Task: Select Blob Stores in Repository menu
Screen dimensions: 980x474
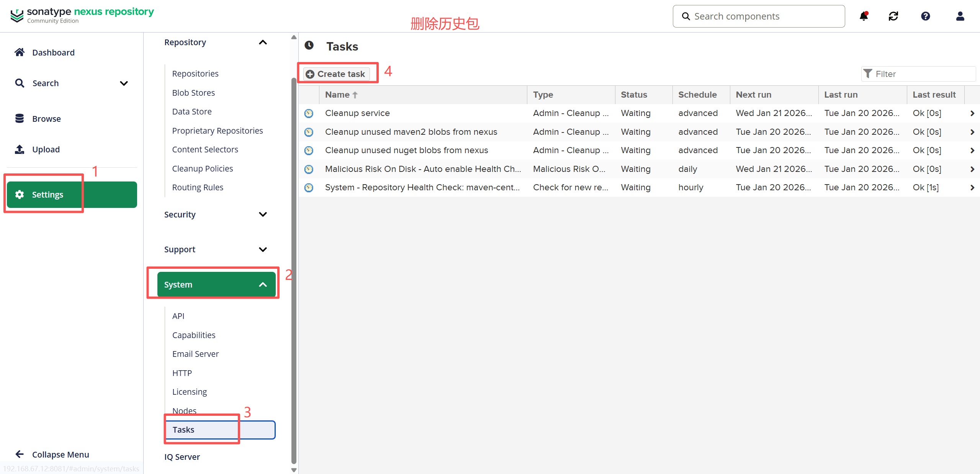Action: pos(193,93)
